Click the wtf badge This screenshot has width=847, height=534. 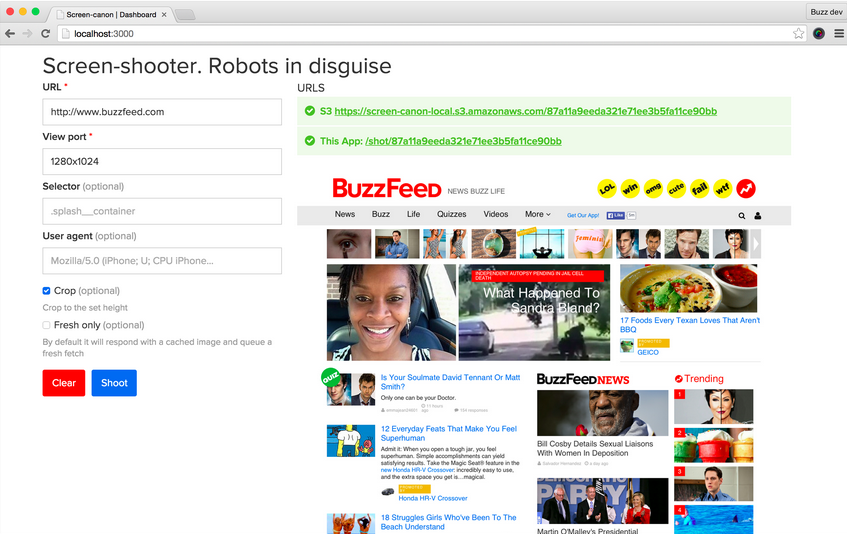[723, 188]
